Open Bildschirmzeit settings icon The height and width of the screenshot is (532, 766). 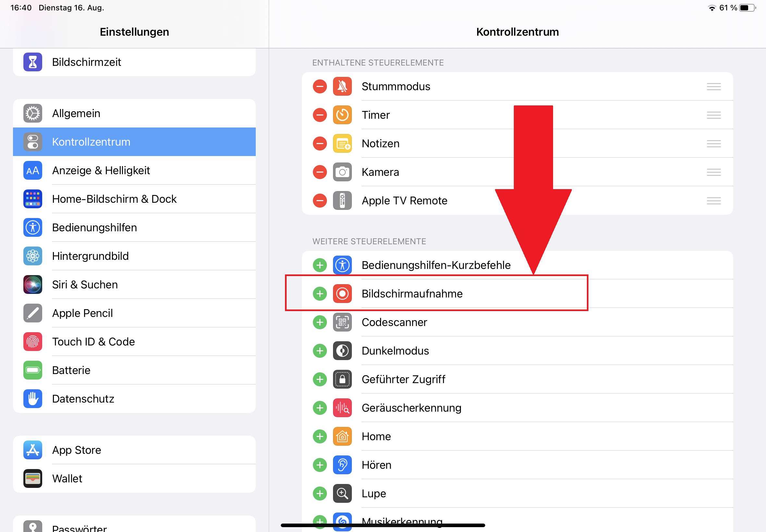point(33,62)
